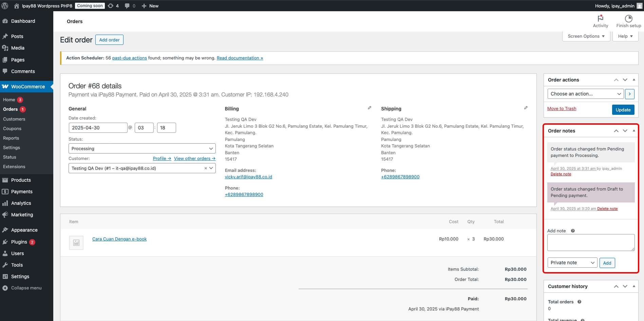The image size is (644, 321).
Task: Open WooCommerce Home submenu
Action: pos(9,100)
